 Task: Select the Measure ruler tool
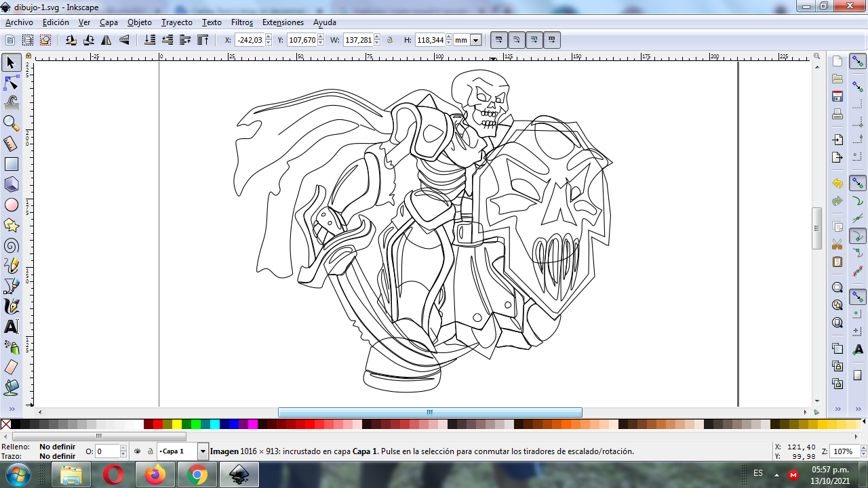[x=11, y=144]
